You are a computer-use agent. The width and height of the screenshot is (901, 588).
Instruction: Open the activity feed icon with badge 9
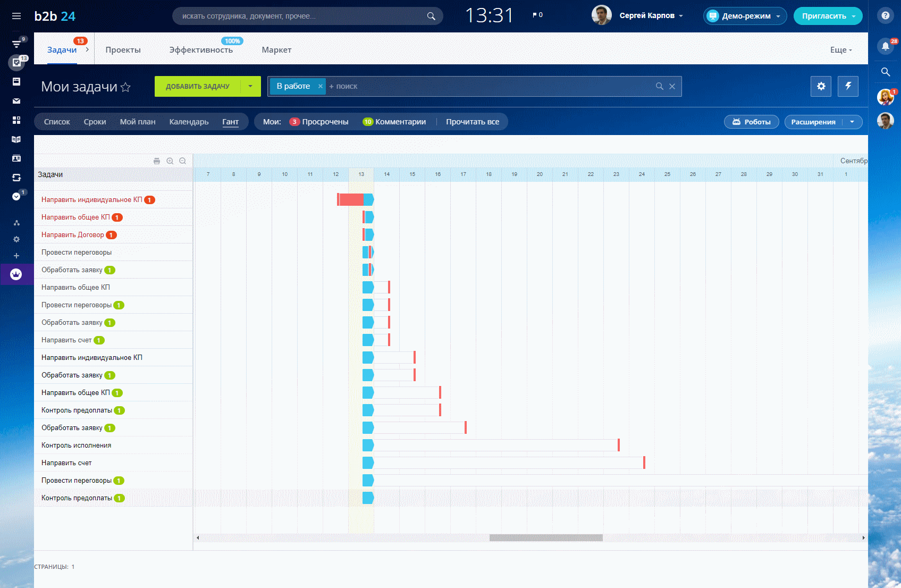16,44
